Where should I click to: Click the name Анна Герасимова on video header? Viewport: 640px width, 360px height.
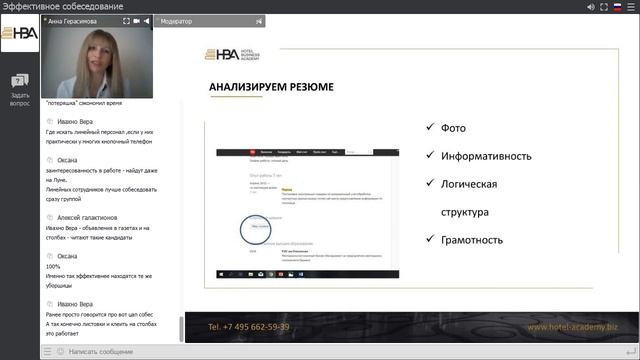[x=72, y=21]
